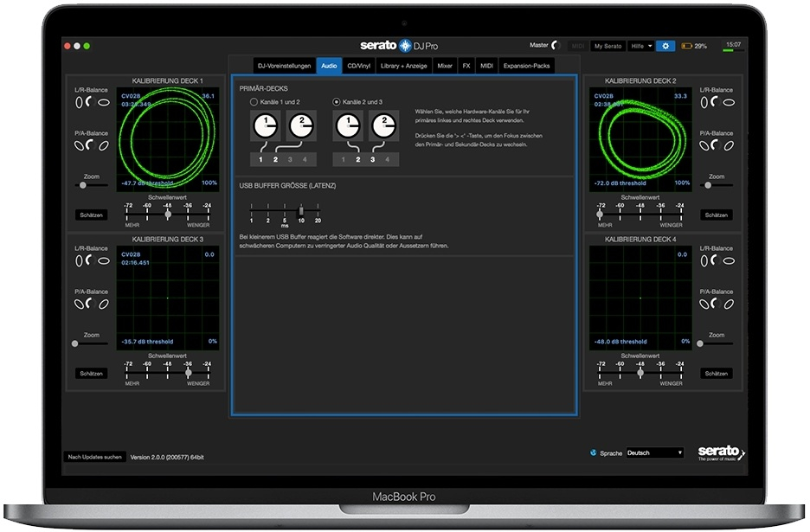Click the MIDI button in the top bar
This screenshot has height=532, width=810.
(578, 46)
